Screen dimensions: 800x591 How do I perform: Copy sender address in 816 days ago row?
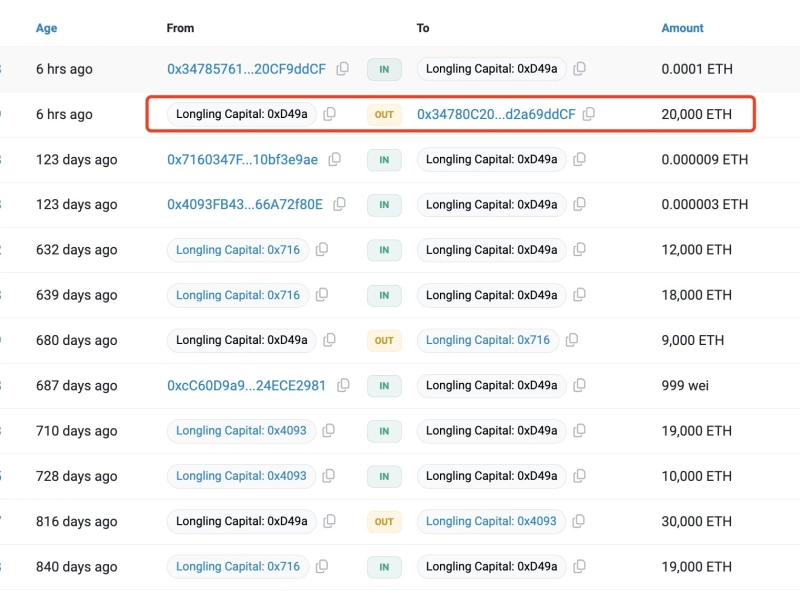(x=330, y=521)
